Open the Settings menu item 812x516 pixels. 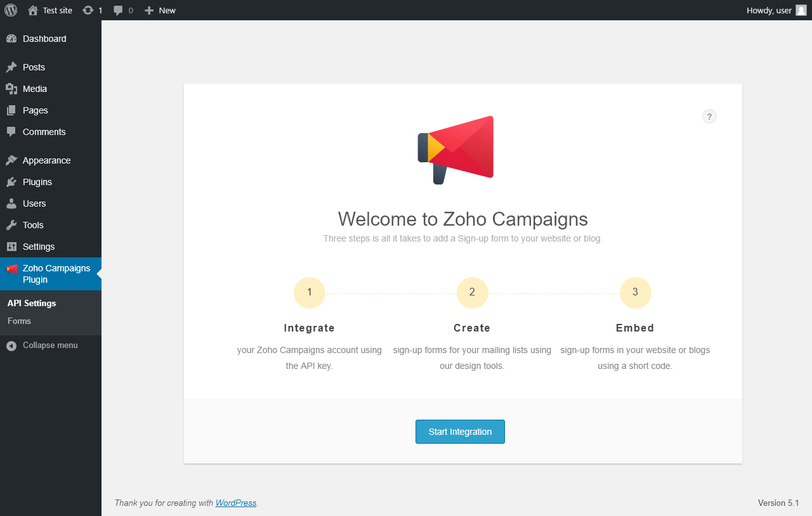click(51, 247)
